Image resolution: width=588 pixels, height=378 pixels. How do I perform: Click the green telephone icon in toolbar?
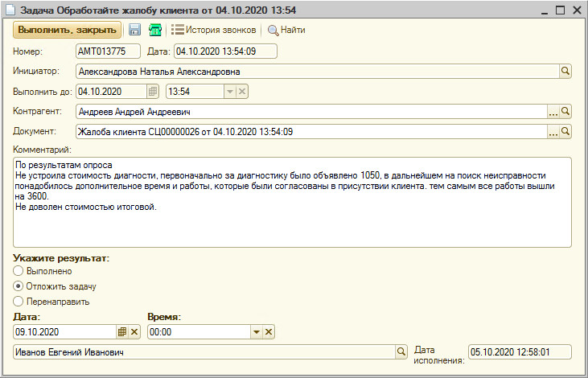(x=155, y=30)
